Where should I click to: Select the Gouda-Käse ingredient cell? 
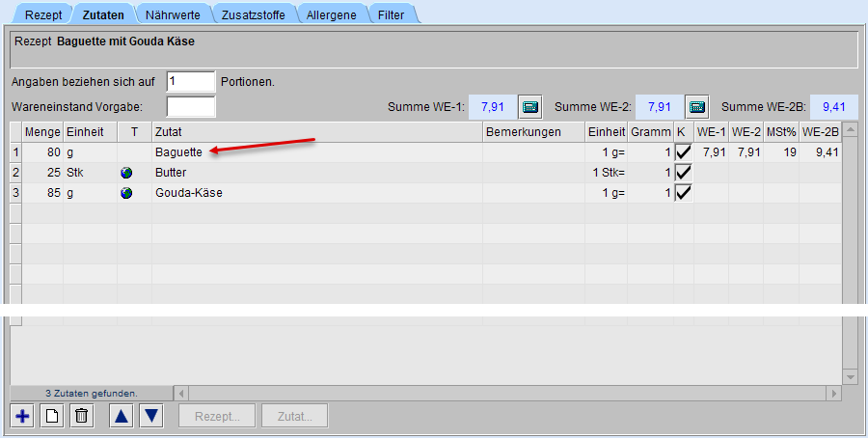tap(317, 193)
